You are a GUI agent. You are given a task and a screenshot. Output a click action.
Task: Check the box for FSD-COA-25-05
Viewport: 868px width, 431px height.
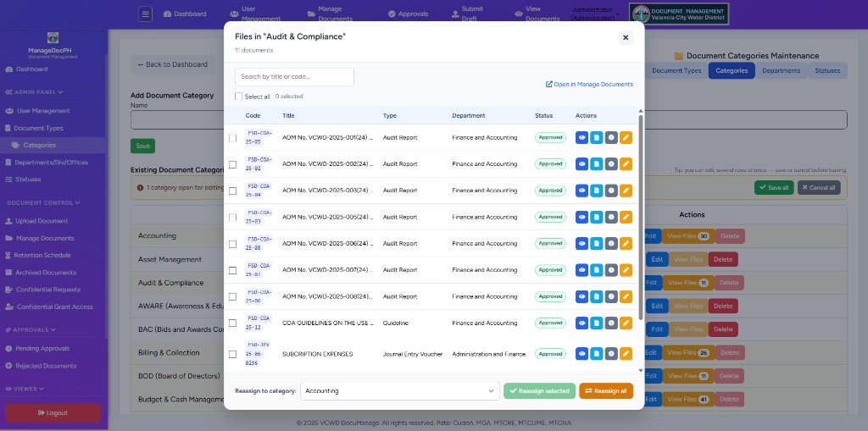[x=232, y=138]
